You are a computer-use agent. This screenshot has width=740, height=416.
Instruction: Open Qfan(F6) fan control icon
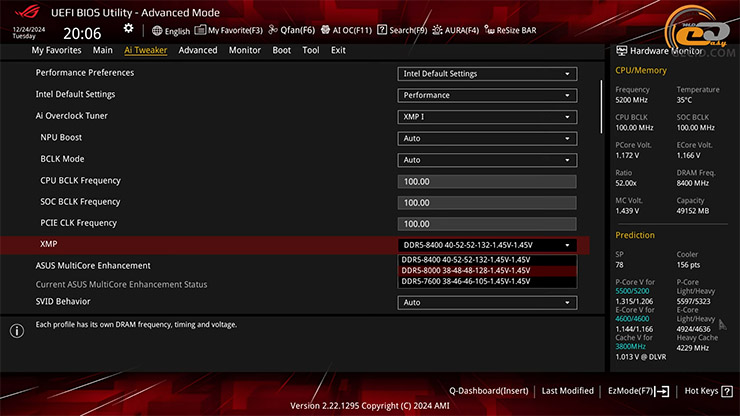273,30
